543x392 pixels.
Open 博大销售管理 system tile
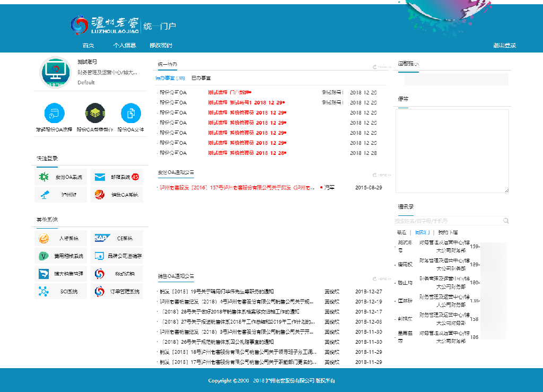pyautogui.click(x=60, y=274)
